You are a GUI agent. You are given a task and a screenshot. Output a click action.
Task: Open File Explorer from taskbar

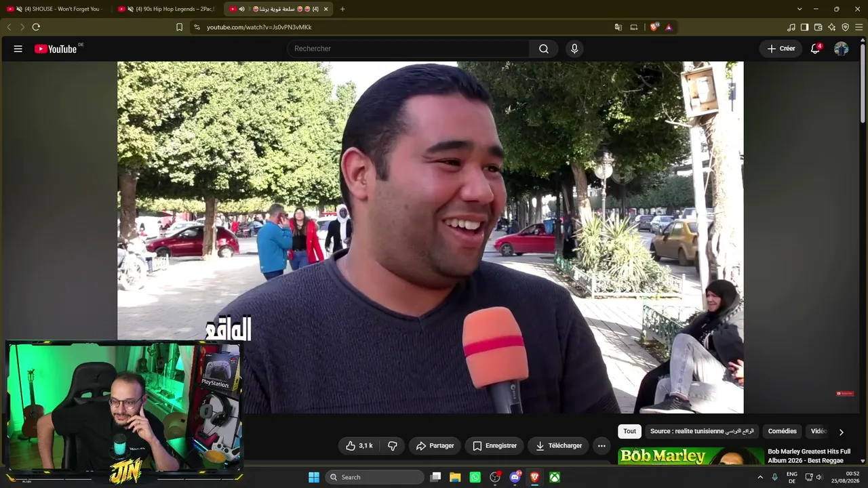(455, 477)
